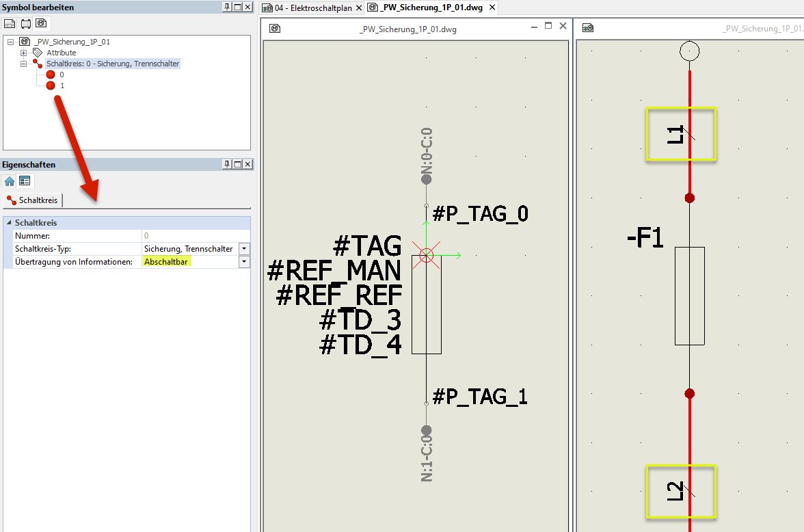Select the Schaltkreis properties tab
The image size is (804, 532).
pyautogui.click(x=33, y=200)
